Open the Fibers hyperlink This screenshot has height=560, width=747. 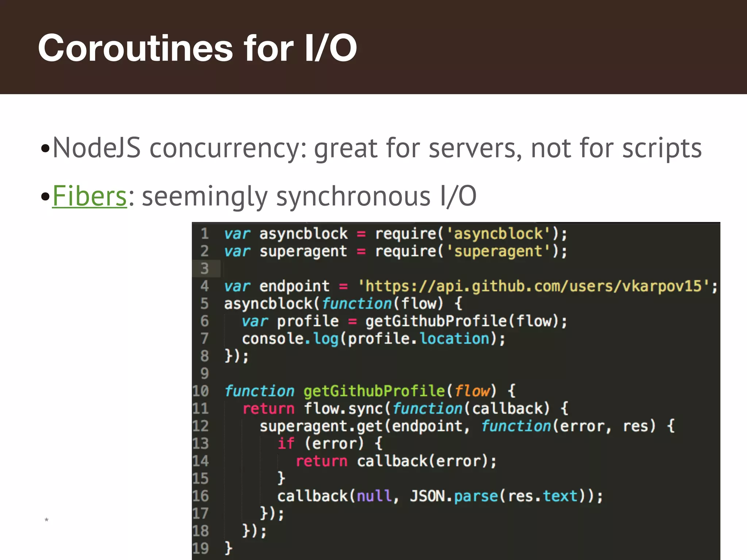click(x=89, y=196)
